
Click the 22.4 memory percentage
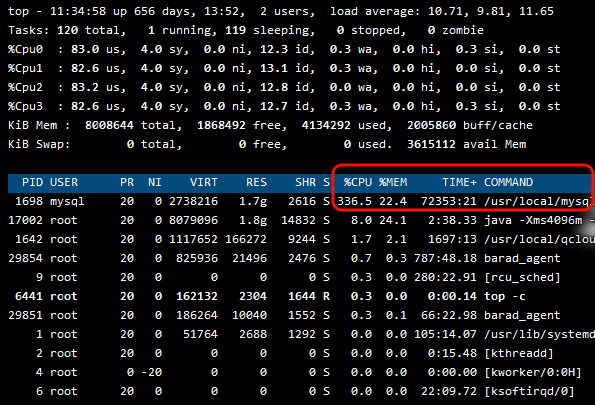point(393,201)
